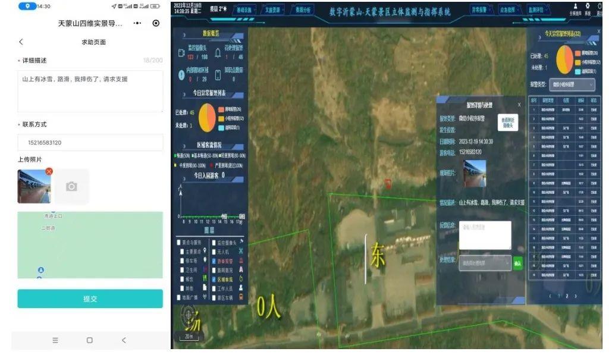Click the user account icon in header
This screenshot has width=612, height=364.
click(575, 6)
